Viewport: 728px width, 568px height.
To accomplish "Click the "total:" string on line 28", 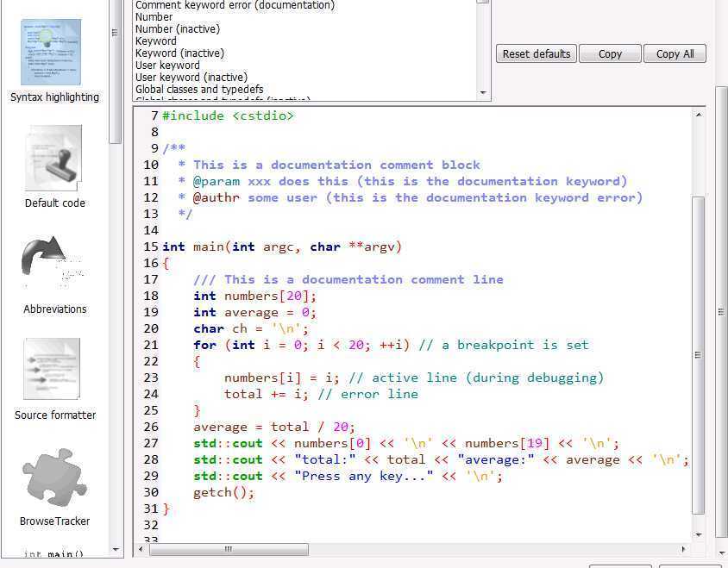I will [x=325, y=460].
